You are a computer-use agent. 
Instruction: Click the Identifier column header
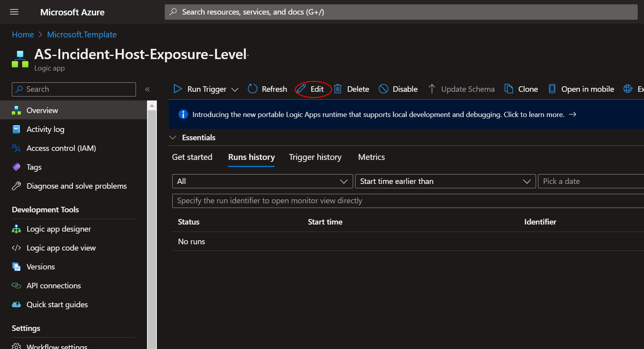coord(540,222)
